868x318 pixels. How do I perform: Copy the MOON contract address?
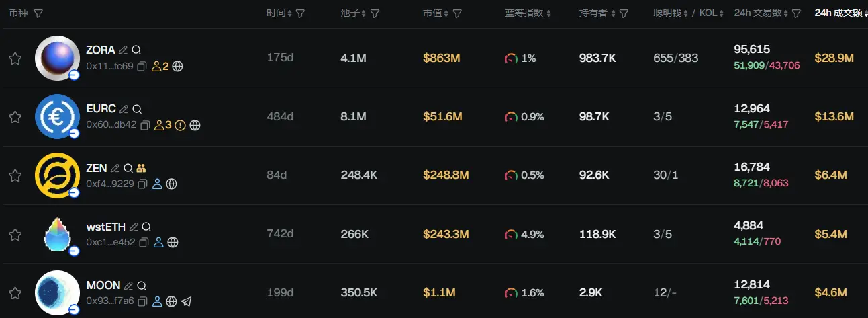point(143,301)
